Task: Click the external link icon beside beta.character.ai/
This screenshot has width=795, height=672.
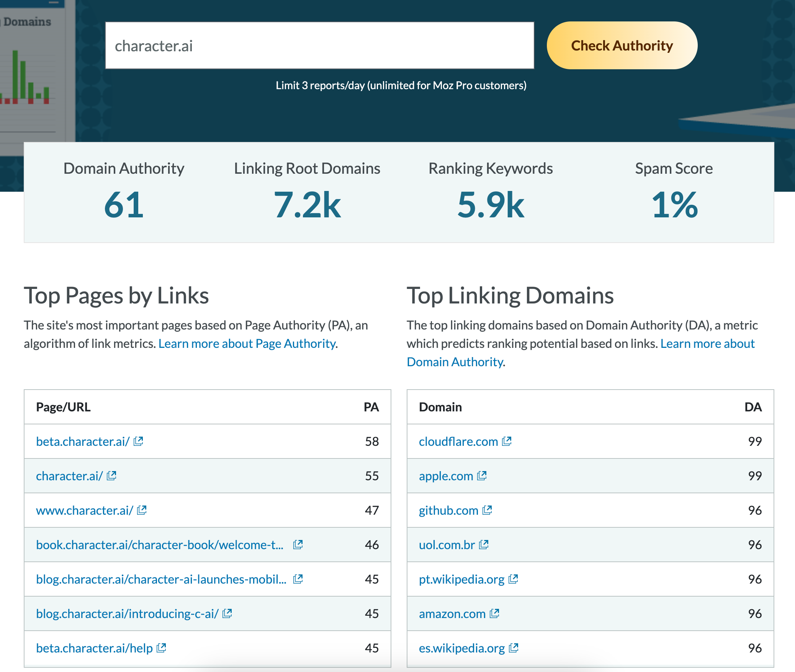Action: click(x=138, y=441)
